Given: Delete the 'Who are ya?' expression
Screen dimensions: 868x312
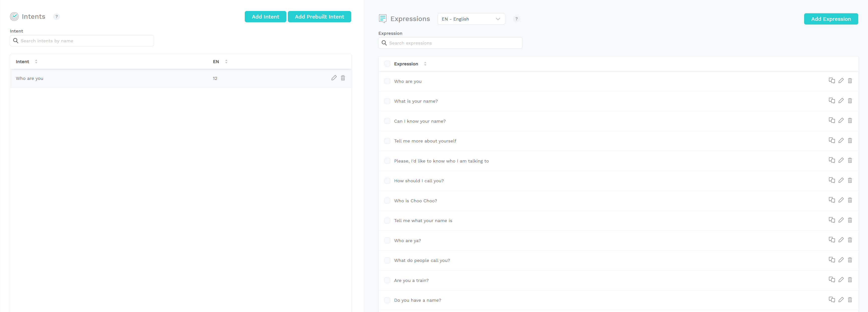Looking at the screenshot, I should pyautogui.click(x=850, y=240).
